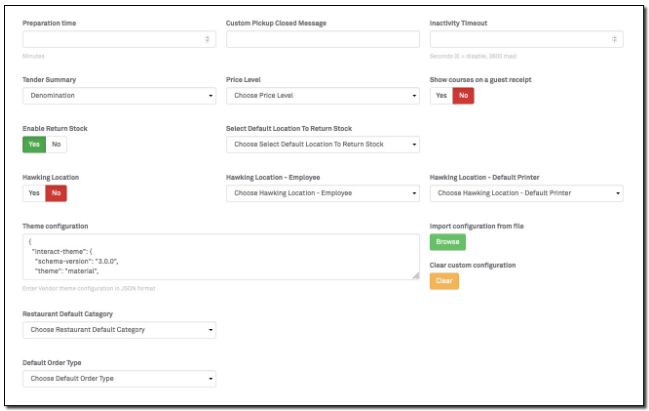
Task: Click the Inactivity Timeout stepper arrows
Action: [x=616, y=40]
